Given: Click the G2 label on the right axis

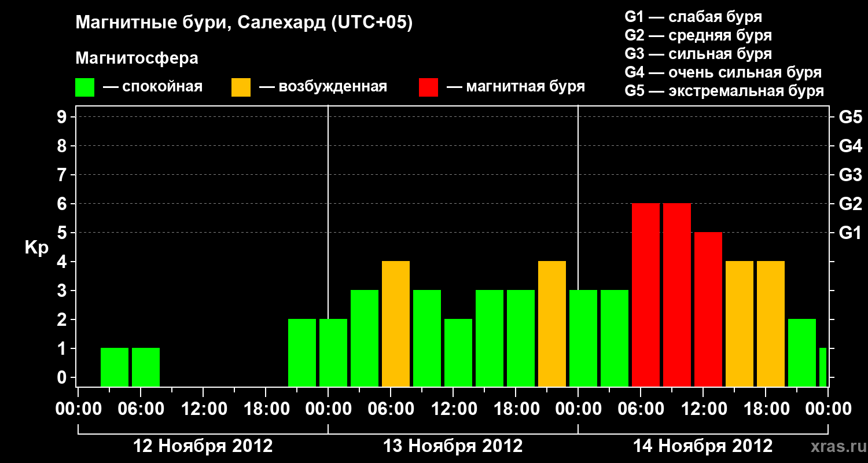Looking at the screenshot, I should [x=850, y=204].
